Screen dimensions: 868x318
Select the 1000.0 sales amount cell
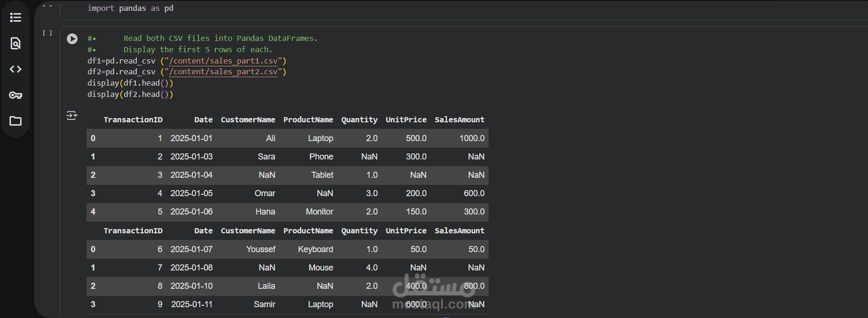point(472,138)
